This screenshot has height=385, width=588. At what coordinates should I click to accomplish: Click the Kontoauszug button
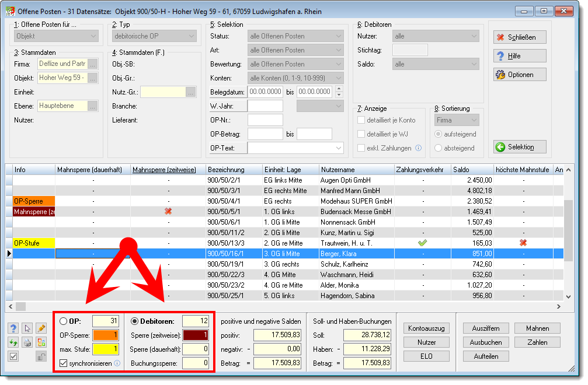coord(426,328)
